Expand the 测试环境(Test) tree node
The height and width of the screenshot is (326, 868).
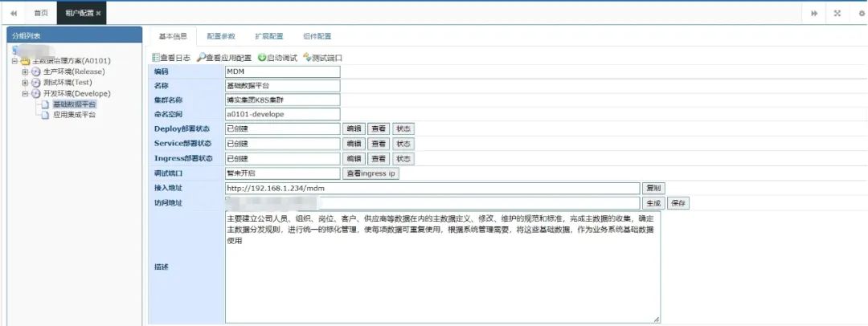click(25, 83)
